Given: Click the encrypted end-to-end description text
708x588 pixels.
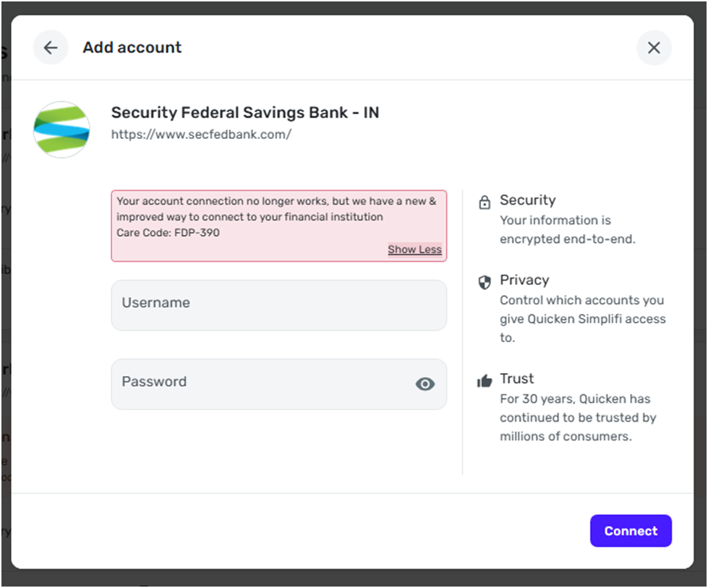Looking at the screenshot, I should (x=567, y=229).
